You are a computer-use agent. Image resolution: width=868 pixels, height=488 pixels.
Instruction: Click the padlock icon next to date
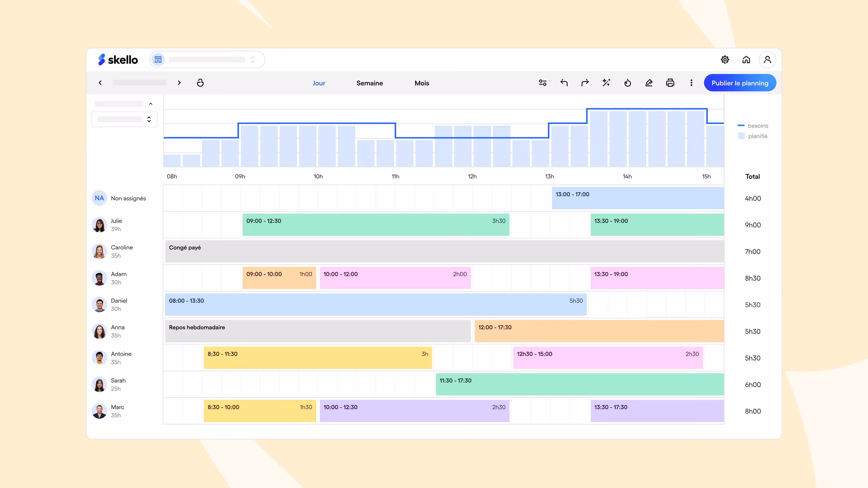pos(200,83)
